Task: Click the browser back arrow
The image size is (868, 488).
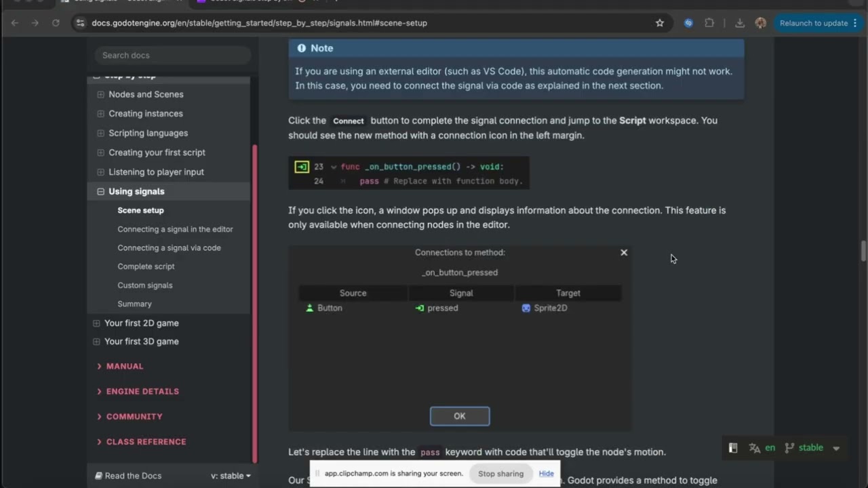Action: pos(15,23)
